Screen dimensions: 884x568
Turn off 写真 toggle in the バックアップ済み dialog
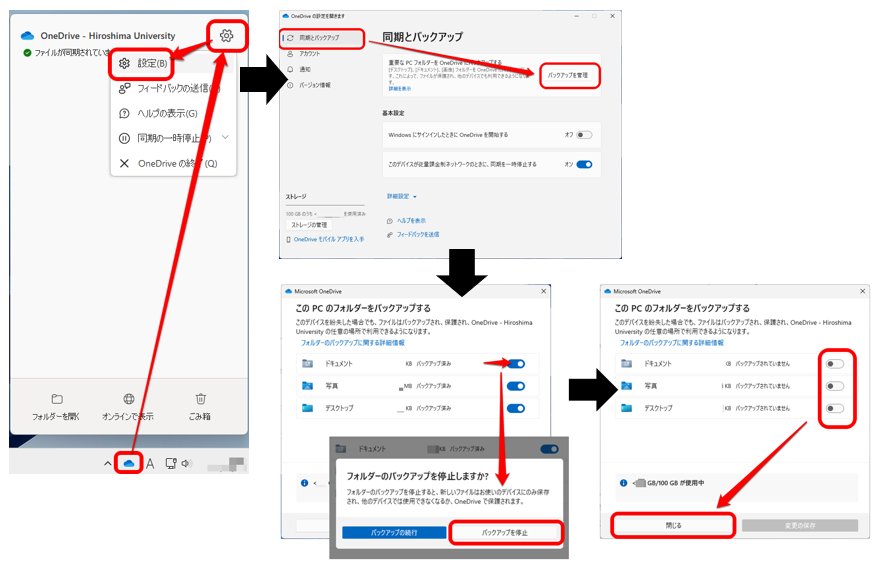(516, 386)
